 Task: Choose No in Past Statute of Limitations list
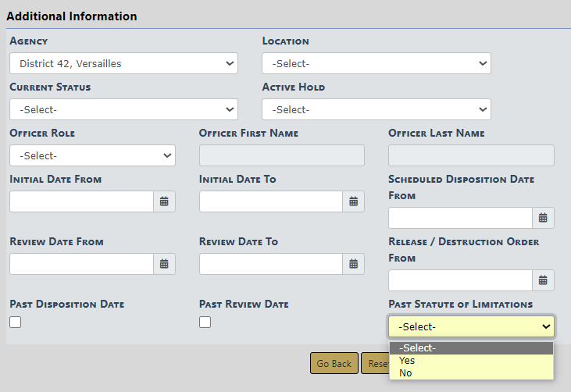[x=470, y=373]
